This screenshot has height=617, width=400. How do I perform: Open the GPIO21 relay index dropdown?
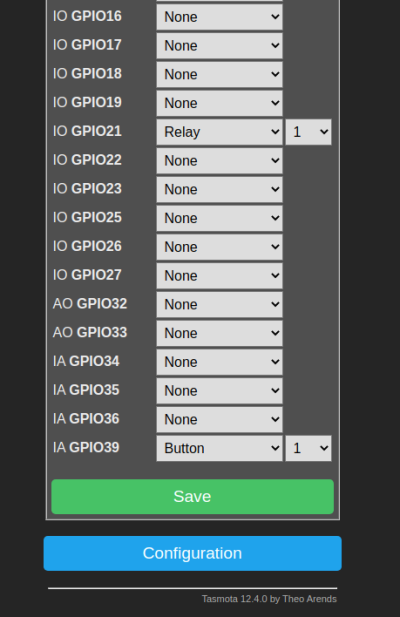click(x=308, y=132)
